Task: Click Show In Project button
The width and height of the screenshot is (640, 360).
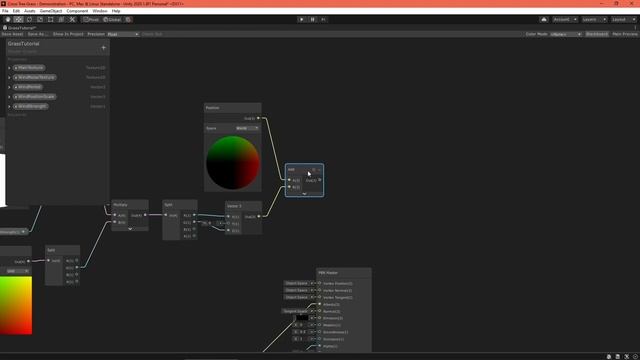Action: pos(68,34)
